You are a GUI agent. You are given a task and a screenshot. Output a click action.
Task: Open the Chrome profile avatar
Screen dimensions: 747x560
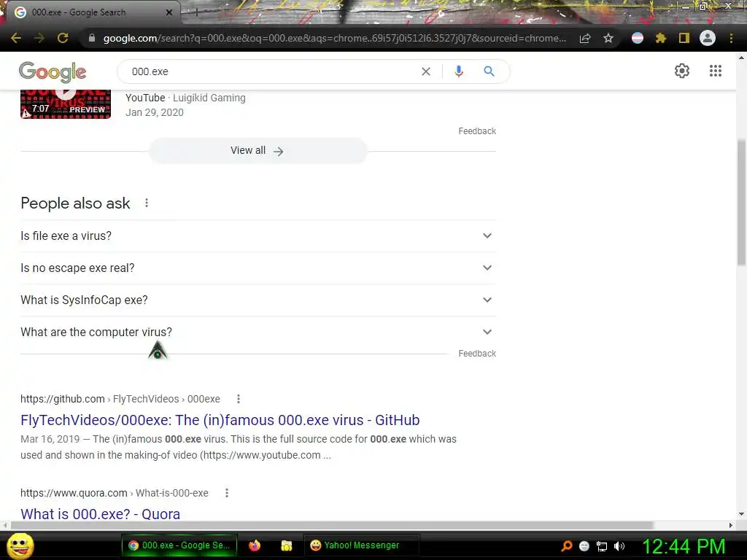click(x=708, y=38)
